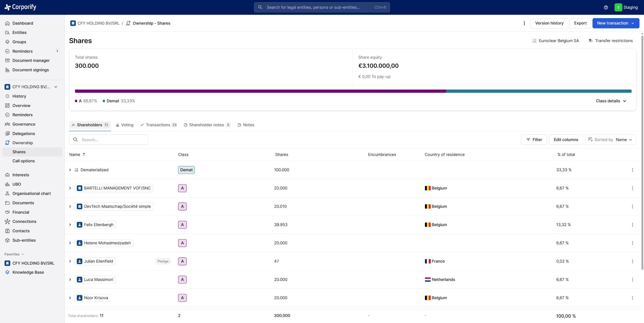Collapse the CFY HOLDING entity sidebar menu
The height and width of the screenshot is (323, 644).
coord(56,87)
